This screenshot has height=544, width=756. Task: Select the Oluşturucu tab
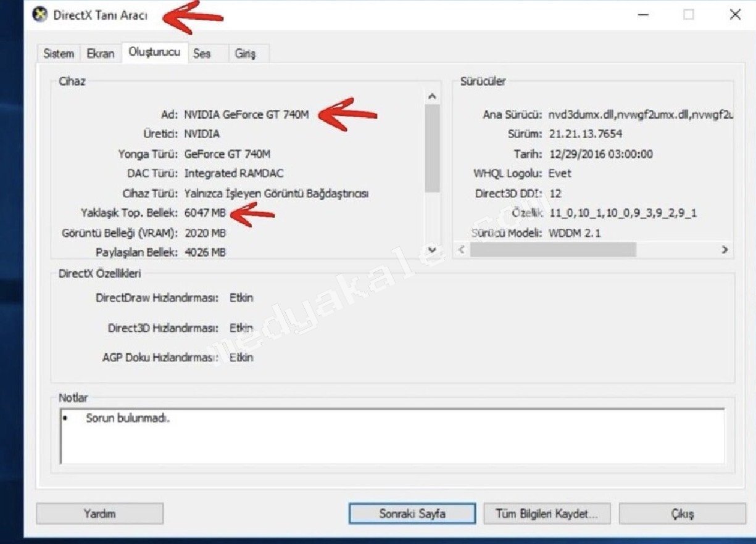click(x=154, y=52)
